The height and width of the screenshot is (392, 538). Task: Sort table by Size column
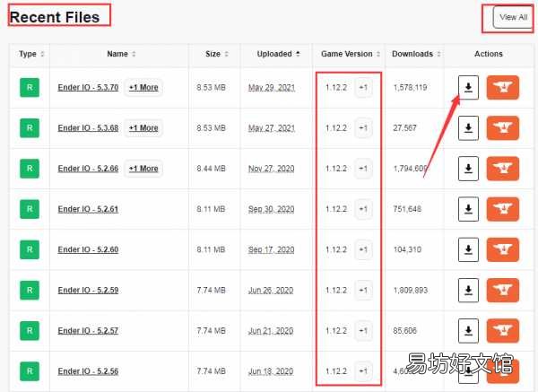coord(217,54)
